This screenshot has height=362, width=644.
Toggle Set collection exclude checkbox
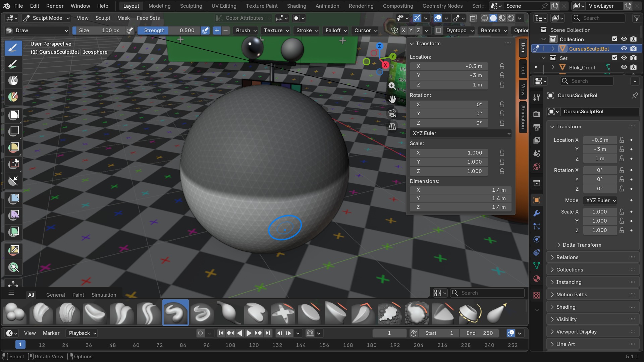[614, 58]
